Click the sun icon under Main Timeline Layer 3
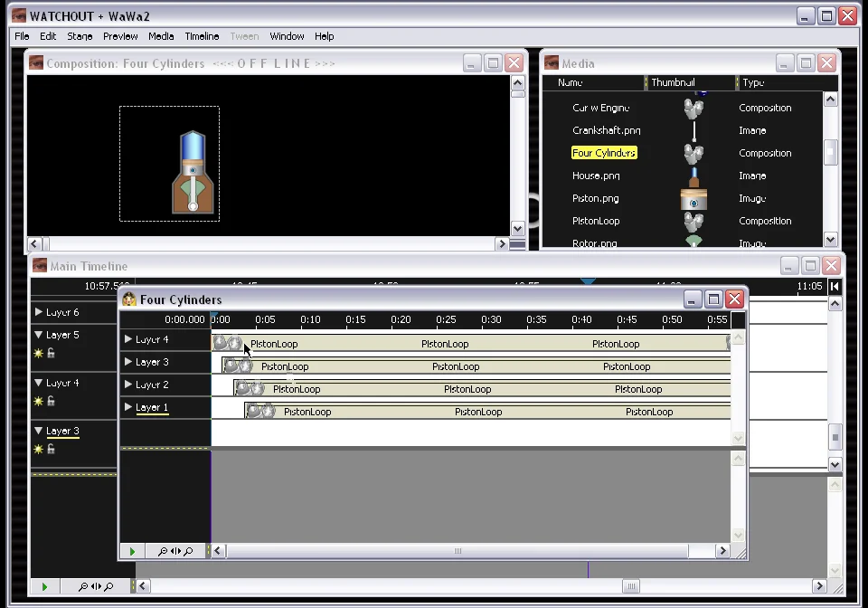868x608 pixels. click(38, 449)
